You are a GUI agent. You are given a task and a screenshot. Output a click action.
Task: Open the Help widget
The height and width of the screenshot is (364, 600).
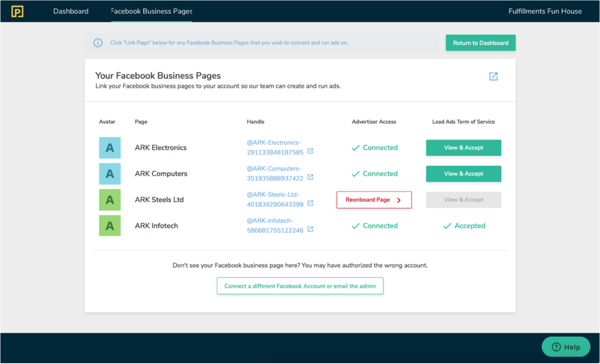566,347
